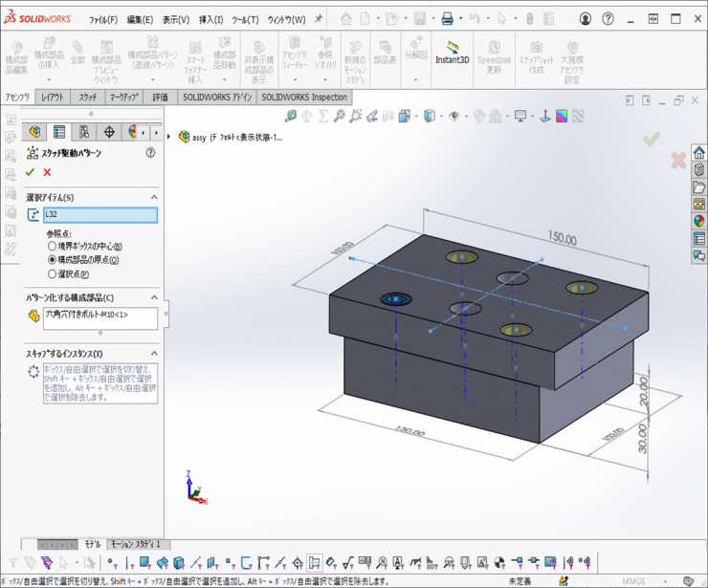The height and width of the screenshot is (588, 708).
Task: Cancel the pattern with the red X
Action: coord(47,172)
